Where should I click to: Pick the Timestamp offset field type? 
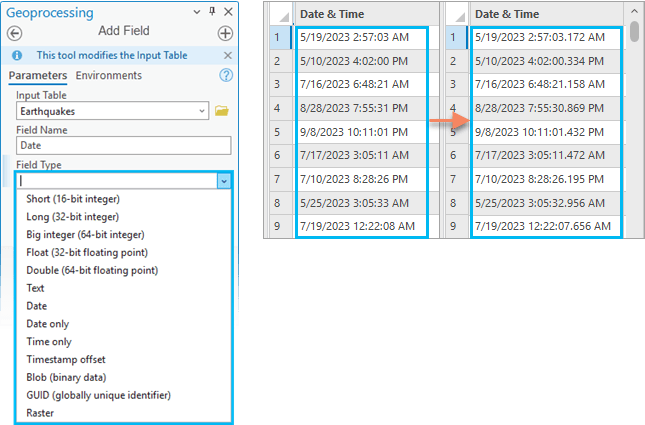coord(66,360)
